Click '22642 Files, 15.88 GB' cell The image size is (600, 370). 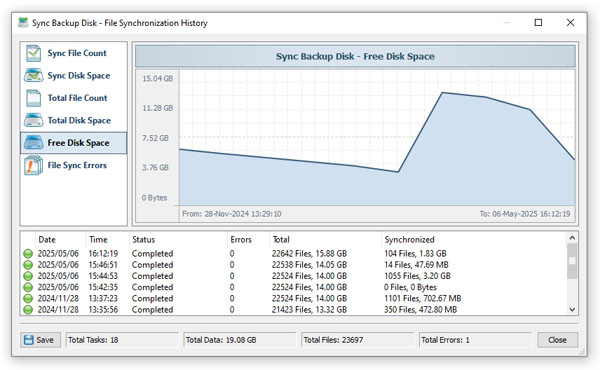309,254
